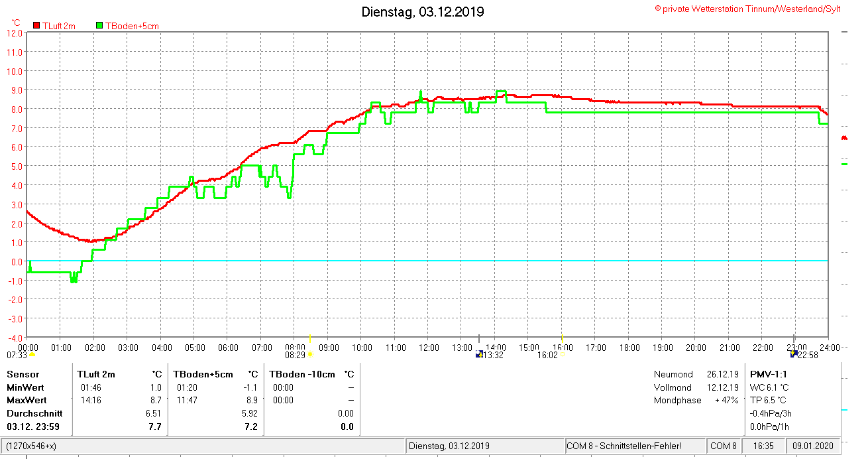Click the cyan marker on lower right scale

[x=844, y=410]
